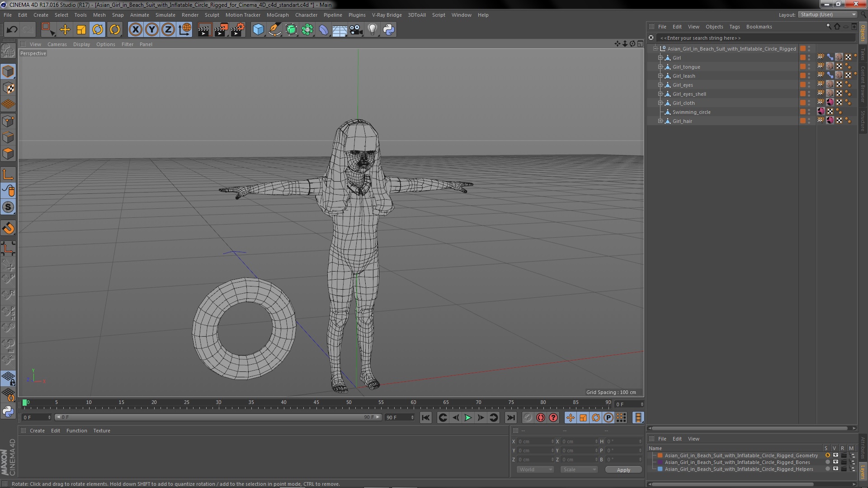Open the Python script icon in toolbar
Image resolution: width=868 pixels, height=488 pixels.
tap(389, 30)
